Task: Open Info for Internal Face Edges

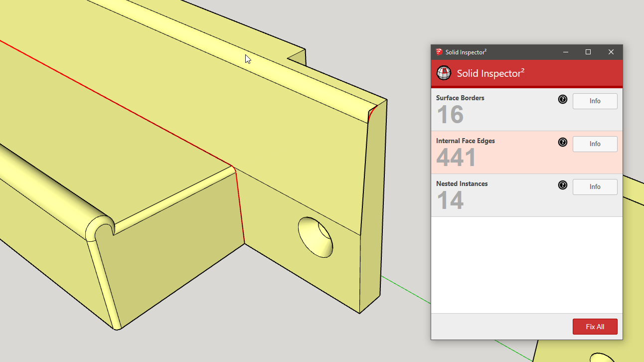Action: [595, 144]
